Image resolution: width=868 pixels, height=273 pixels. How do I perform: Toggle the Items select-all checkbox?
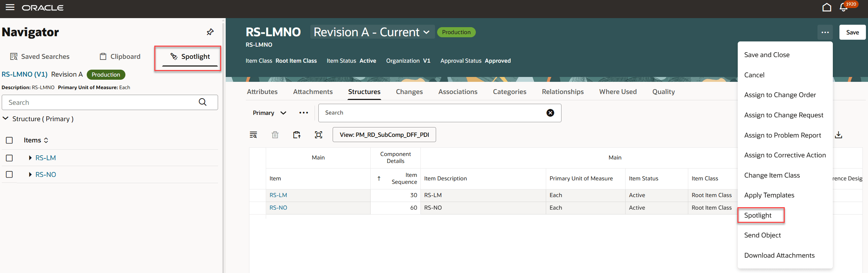click(x=9, y=140)
